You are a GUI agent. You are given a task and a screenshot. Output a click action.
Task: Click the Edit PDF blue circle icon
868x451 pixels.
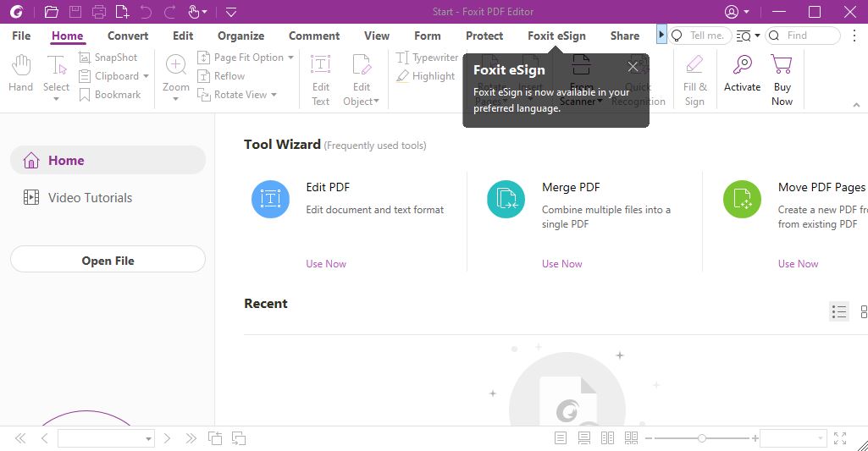click(270, 199)
